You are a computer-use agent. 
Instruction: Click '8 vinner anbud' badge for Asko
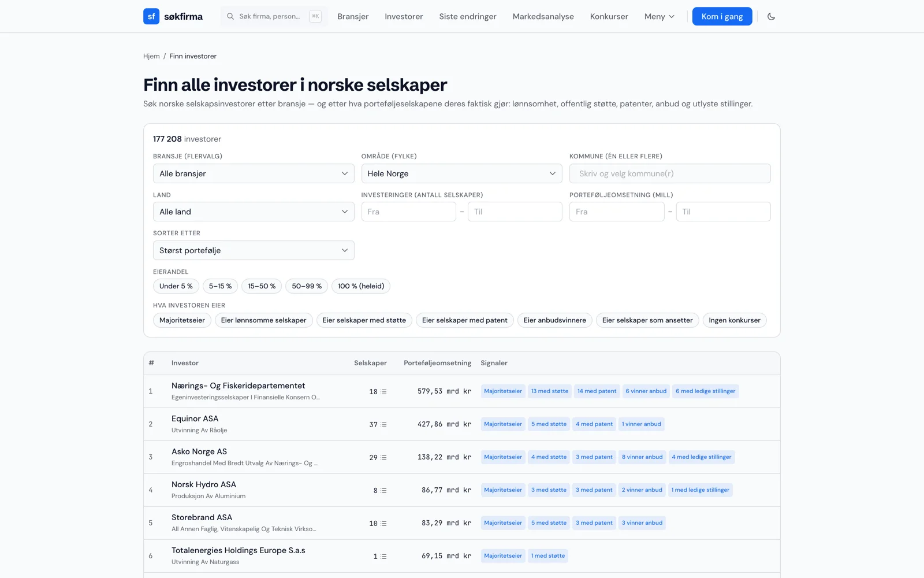pyautogui.click(x=642, y=457)
